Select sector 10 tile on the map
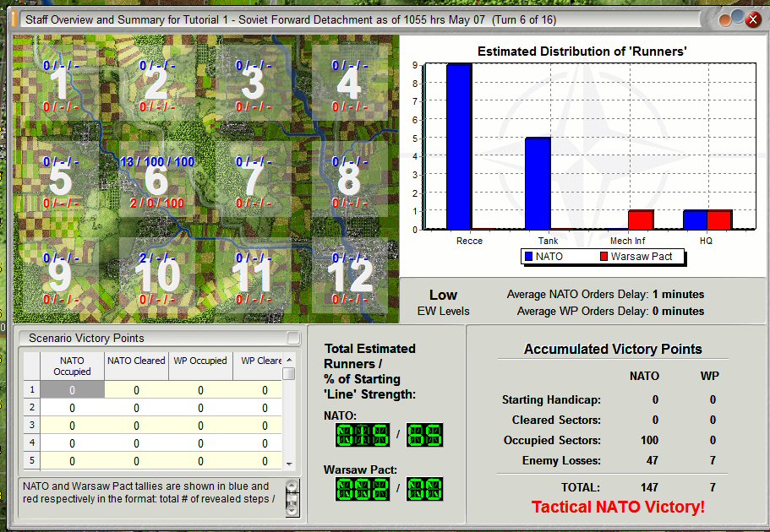Image resolution: width=770 pixels, height=532 pixels. [157, 276]
